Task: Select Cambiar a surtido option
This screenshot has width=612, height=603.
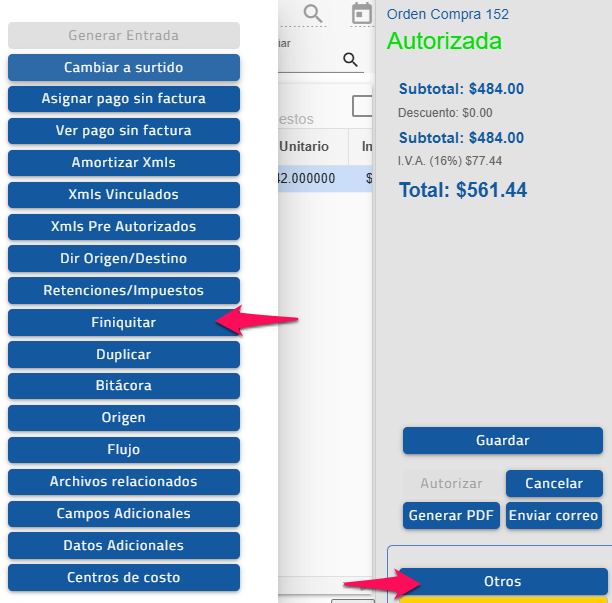Action: coord(123,67)
